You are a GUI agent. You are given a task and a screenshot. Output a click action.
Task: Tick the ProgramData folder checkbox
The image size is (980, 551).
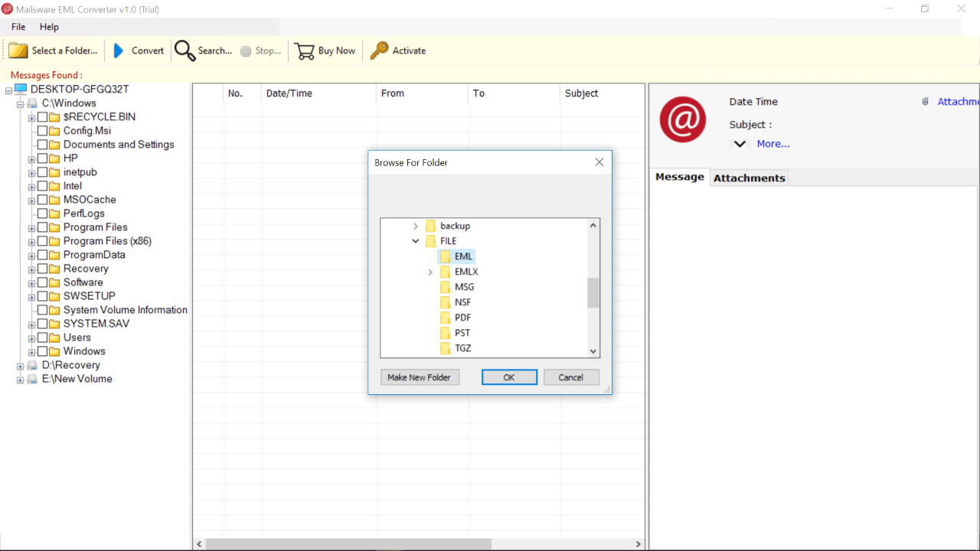[x=42, y=255]
